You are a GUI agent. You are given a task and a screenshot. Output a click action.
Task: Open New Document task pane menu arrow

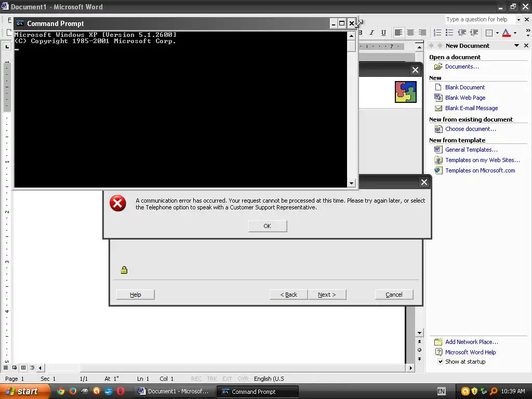click(516, 46)
